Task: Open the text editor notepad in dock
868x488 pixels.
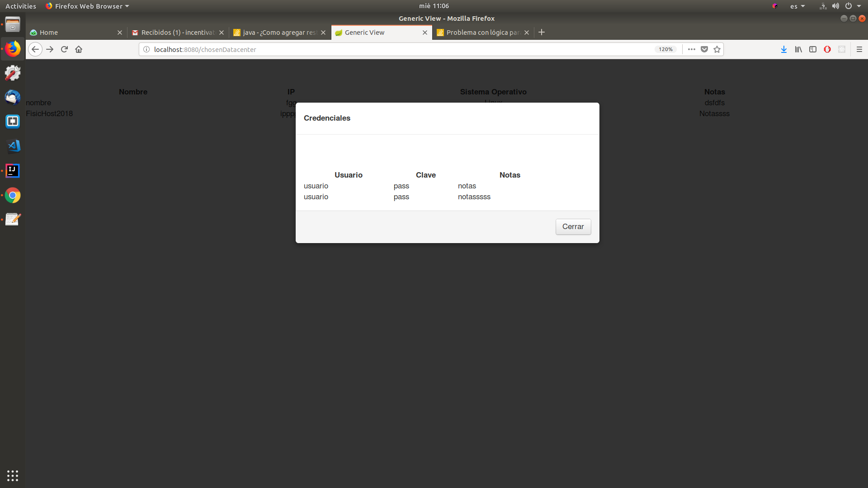Action: click(x=13, y=219)
